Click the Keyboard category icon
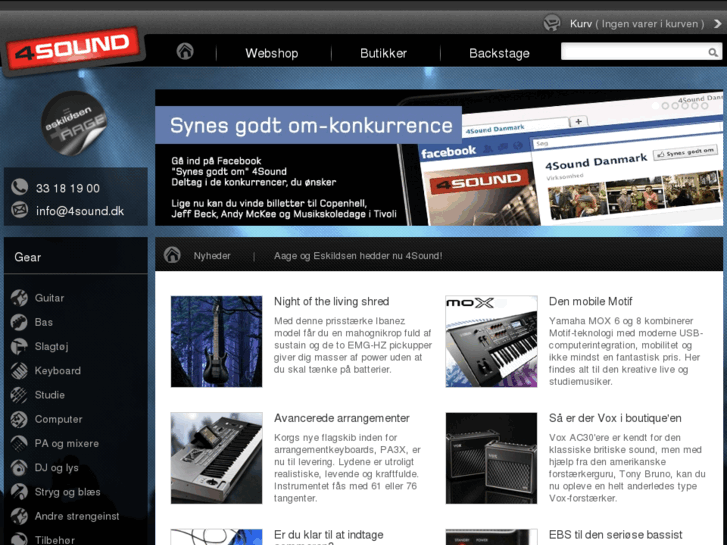The width and height of the screenshot is (727, 545). point(19,371)
